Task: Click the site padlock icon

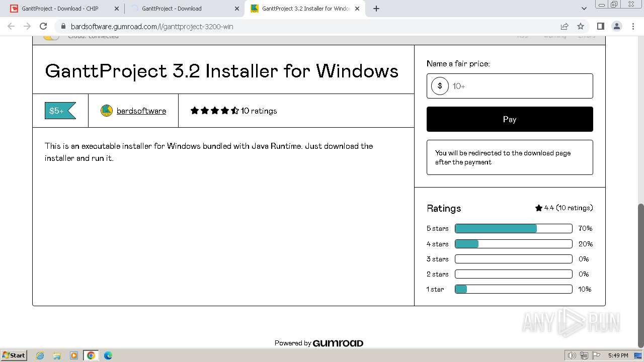Action: click(63, 27)
